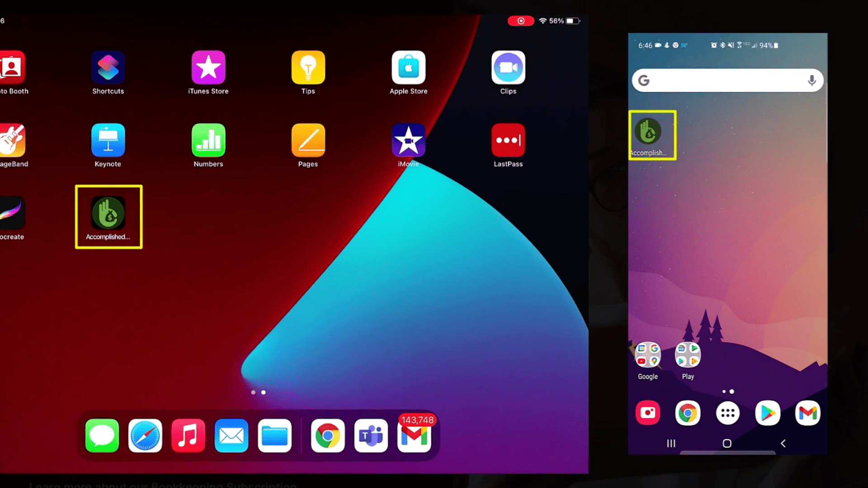868x488 pixels.
Task: Launch Google Play Store on Android
Action: coord(768,413)
